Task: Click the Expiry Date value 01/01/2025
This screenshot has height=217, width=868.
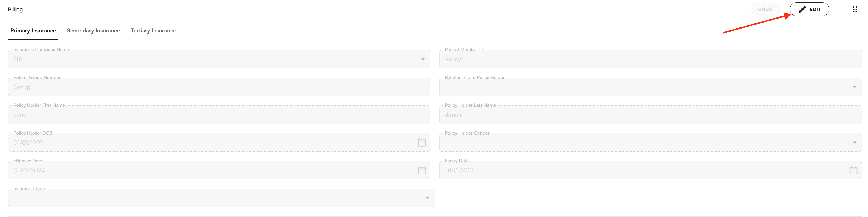Action: [460, 170]
